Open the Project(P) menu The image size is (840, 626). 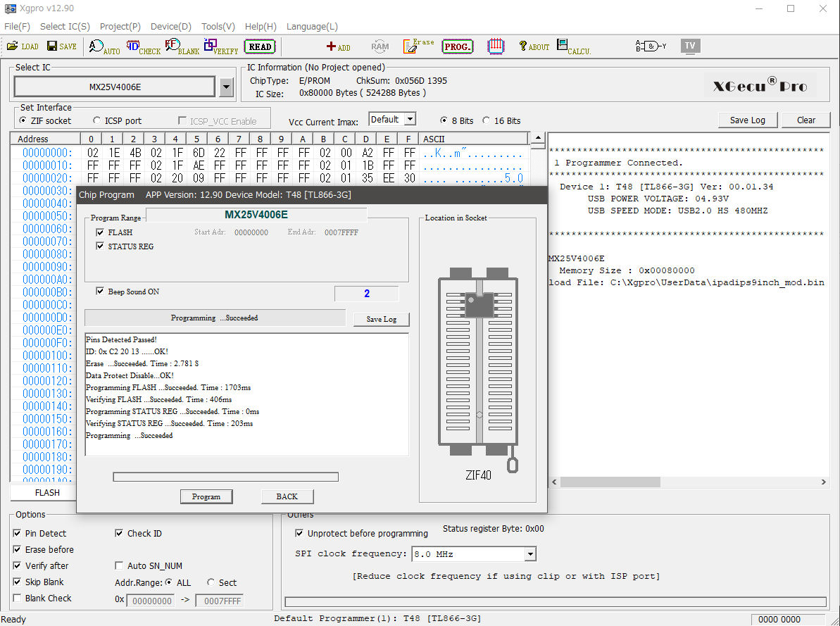coord(120,26)
